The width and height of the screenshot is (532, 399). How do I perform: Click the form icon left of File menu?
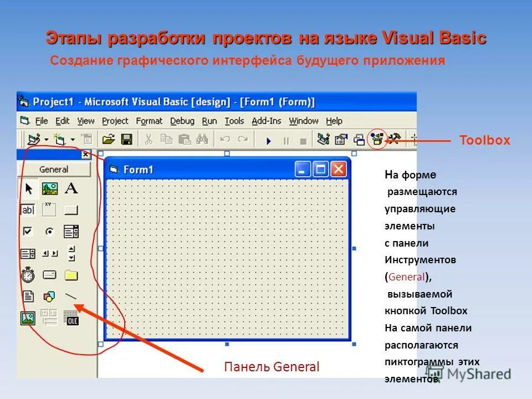25,120
